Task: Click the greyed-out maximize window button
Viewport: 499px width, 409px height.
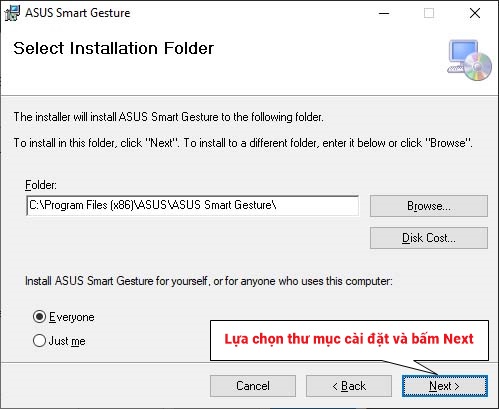Action: pyautogui.click(x=429, y=13)
